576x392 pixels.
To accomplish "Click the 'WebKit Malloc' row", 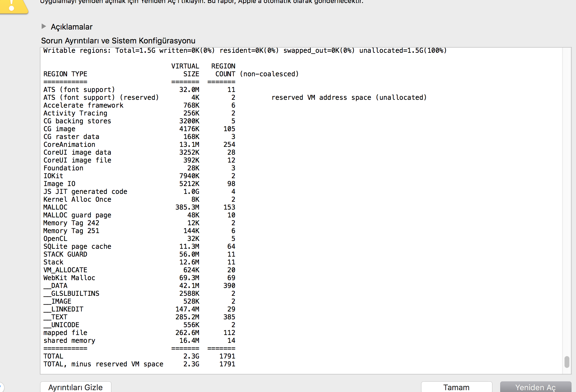I will (139, 278).
